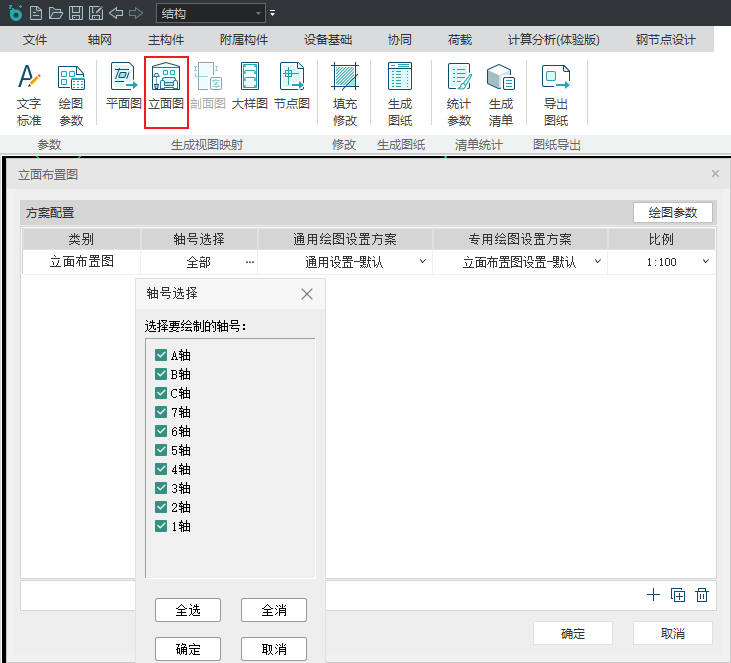Open 统计参数 statistics parameters tool

[x=459, y=94]
